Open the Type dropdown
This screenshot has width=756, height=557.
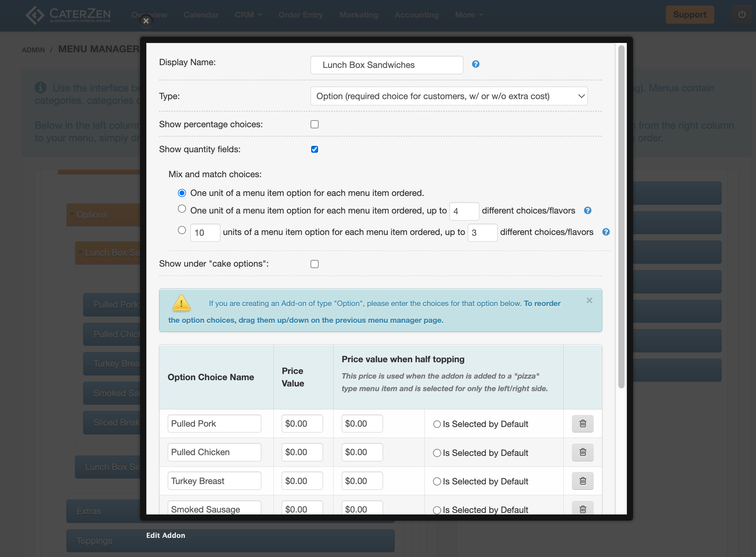tap(449, 96)
